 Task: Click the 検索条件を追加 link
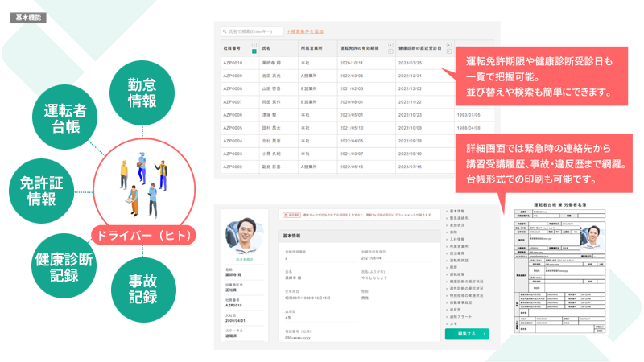pos(304,31)
